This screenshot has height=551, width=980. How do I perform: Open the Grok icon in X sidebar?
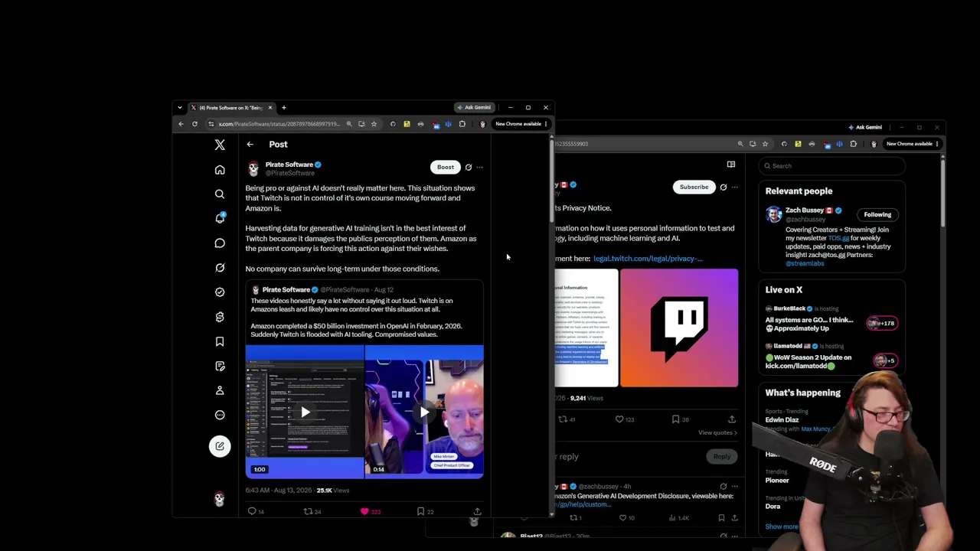(x=220, y=268)
